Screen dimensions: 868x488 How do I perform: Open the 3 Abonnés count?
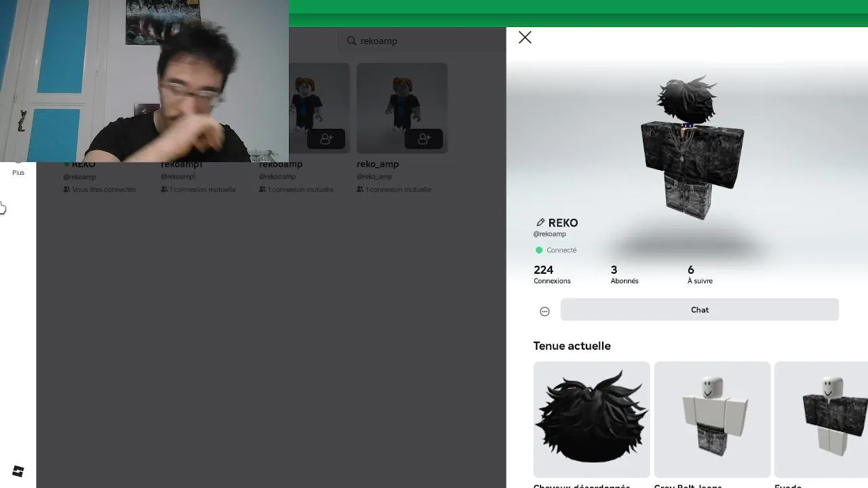pyautogui.click(x=624, y=274)
